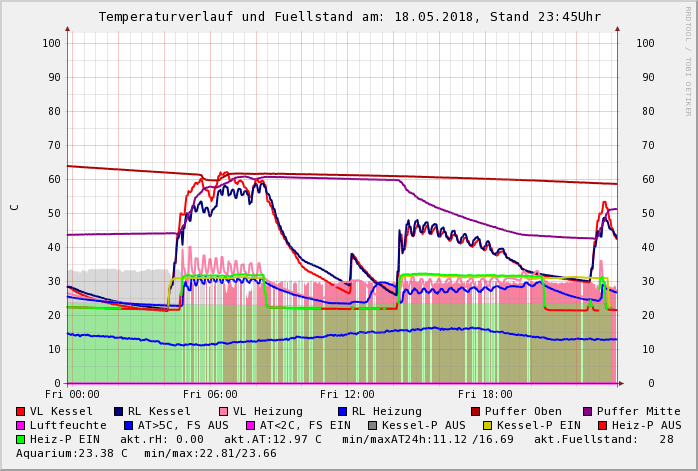Click the Aquarium temperature reading text
This screenshot has width=698, height=471.
click(x=72, y=453)
